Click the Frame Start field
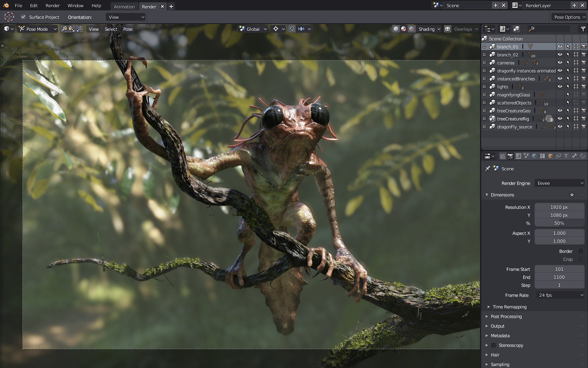Image resolution: width=588 pixels, height=368 pixels. click(559, 269)
